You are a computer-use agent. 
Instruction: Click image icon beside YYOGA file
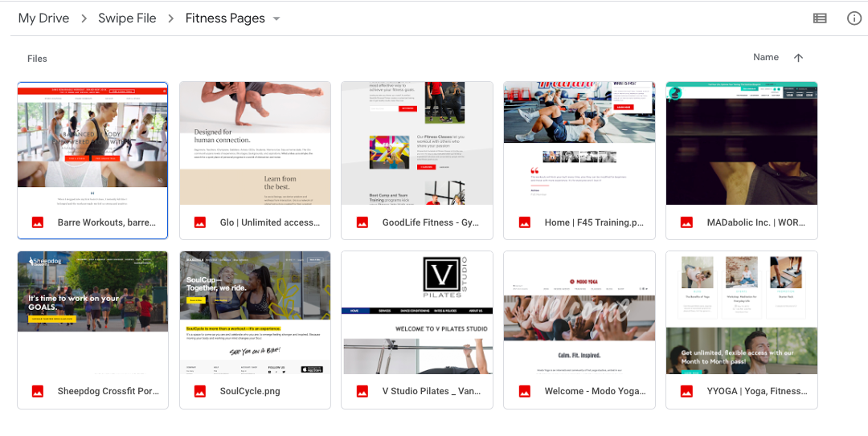686,391
